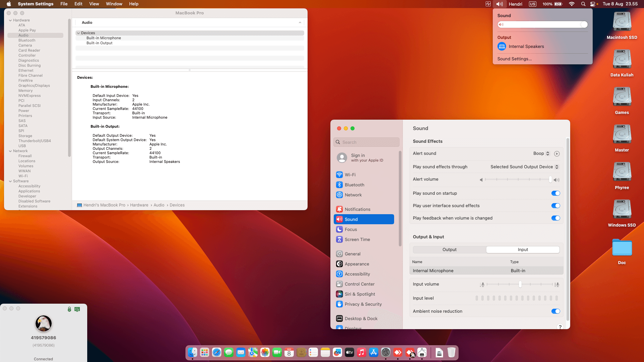Image resolution: width=644 pixels, height=362 pixels.
Task: Switch to the Output tab
Action: [449, 250]
